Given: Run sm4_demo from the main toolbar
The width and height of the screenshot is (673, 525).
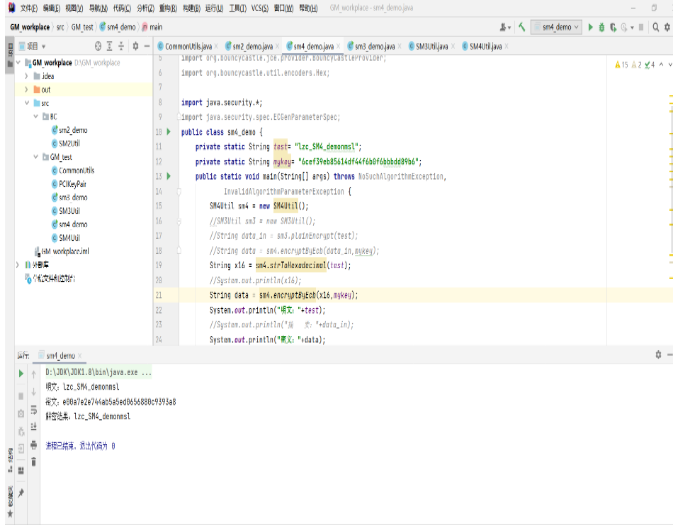Looking at the screenshot, I should (x=591, y=27).
